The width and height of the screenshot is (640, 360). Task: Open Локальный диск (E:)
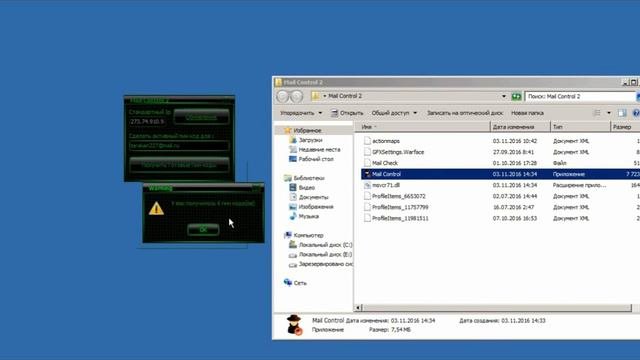[x=325, y=254]
